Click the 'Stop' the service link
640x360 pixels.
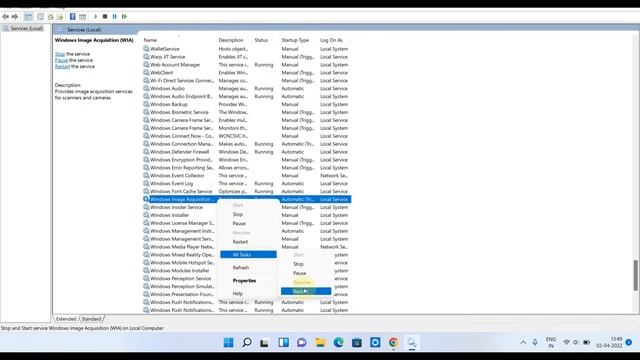60,54
